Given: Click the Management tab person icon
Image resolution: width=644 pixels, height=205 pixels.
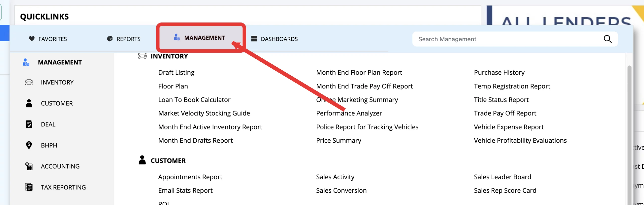Looking at the screenshot, I should (x=177, y=37).
